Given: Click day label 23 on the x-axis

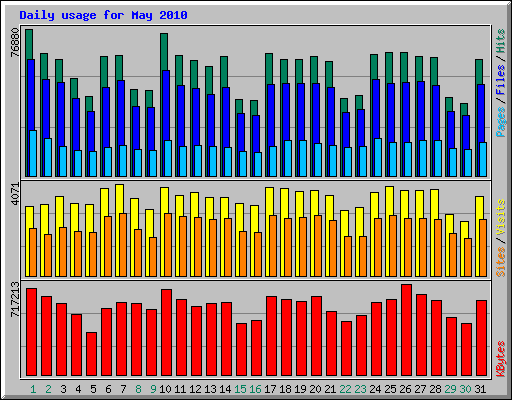Looking at the screenshot, I should click(360, 389).
